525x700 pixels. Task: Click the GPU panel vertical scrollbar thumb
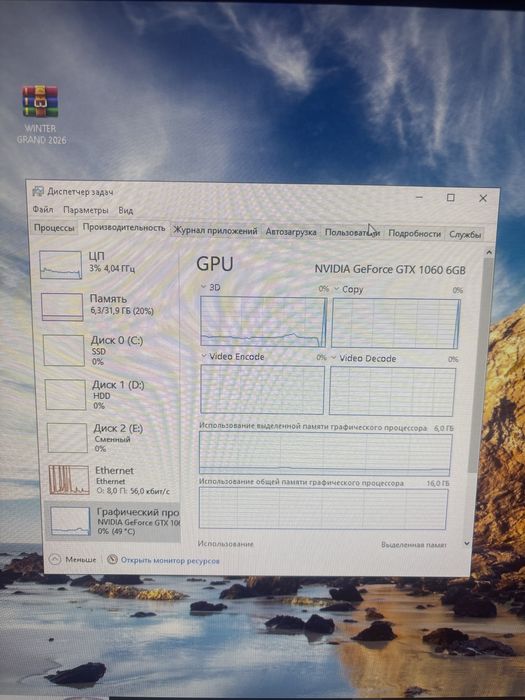click(479, 364)
